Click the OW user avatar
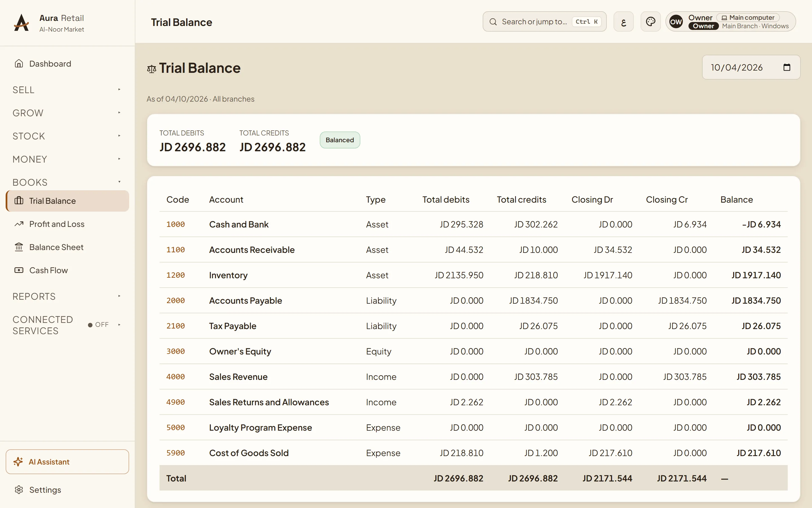 pyautogui.click(x=676, y=22)
